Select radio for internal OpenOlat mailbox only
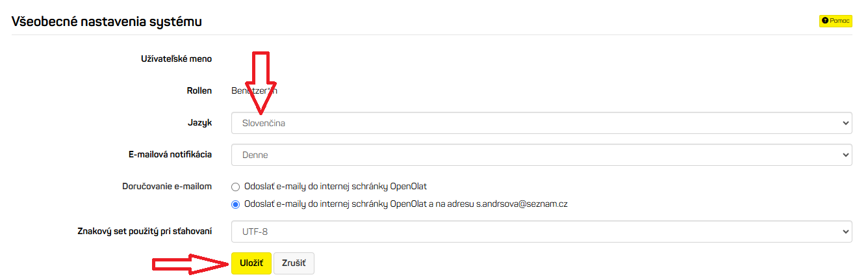 [x=236, y=187]
